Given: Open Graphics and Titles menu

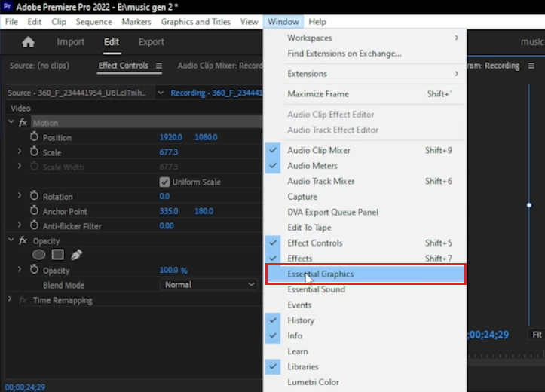Looking at the screenshot, I should coord(196,22).
